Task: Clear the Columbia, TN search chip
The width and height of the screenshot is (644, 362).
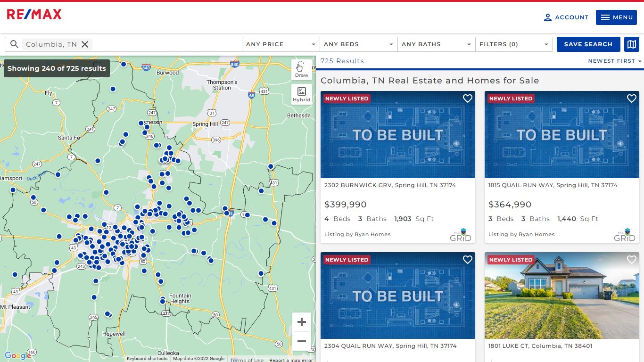Action: pyautogui.click(x=85, y=44)
